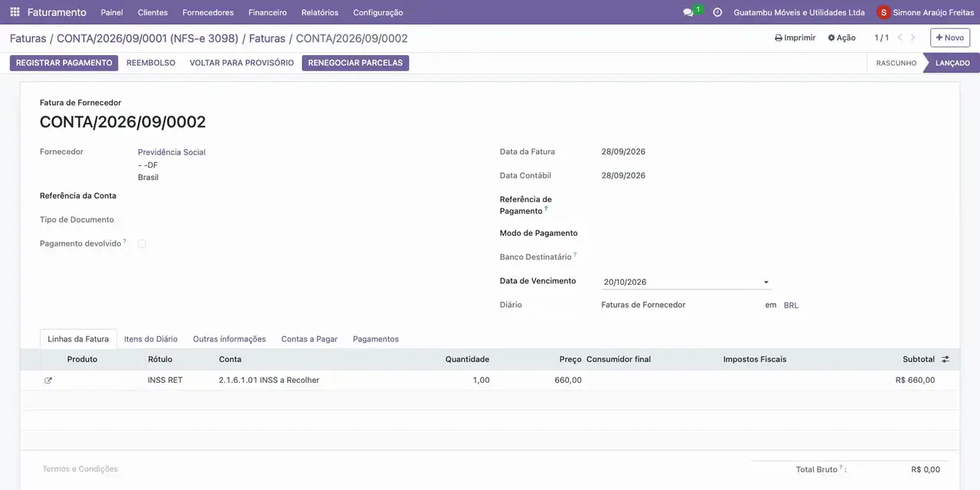Click pager counter 1 / 1
Viewport: 980px width, 490px height.
882,38
